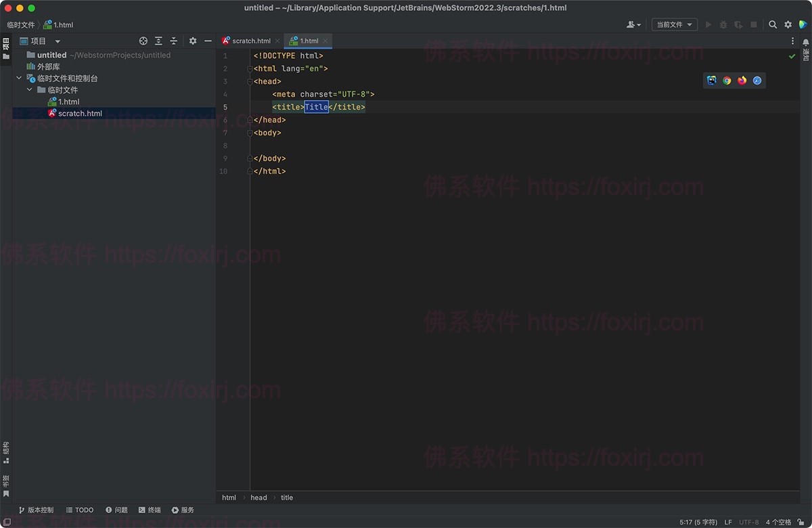Screen dimensions: 812x528
Task: Open the built-in WebStorm browser preview
Action: coord(711,80)
